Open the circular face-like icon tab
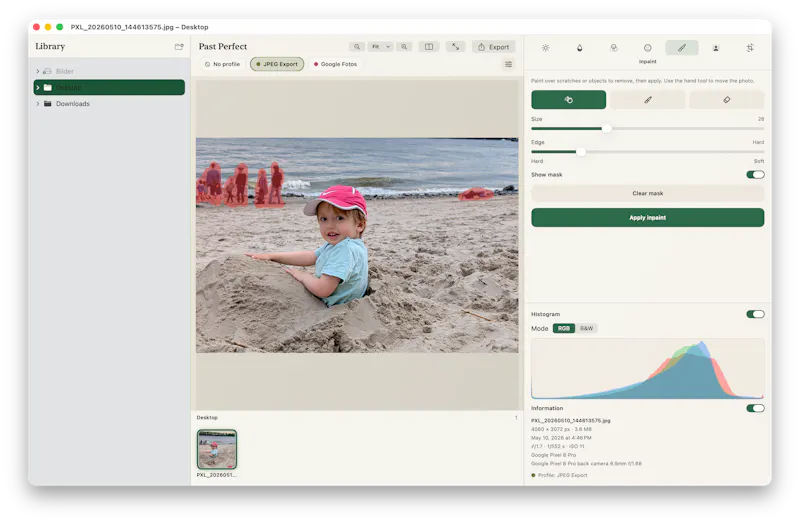The image size is (800, 523). point(647,48)
